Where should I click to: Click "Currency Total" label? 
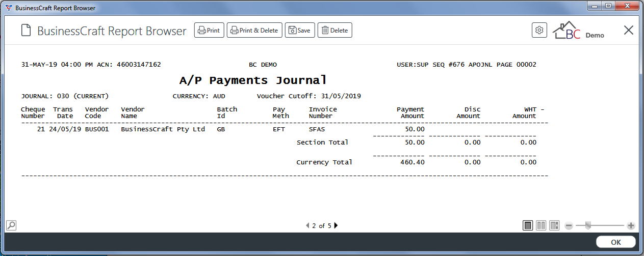coord(324,162)
